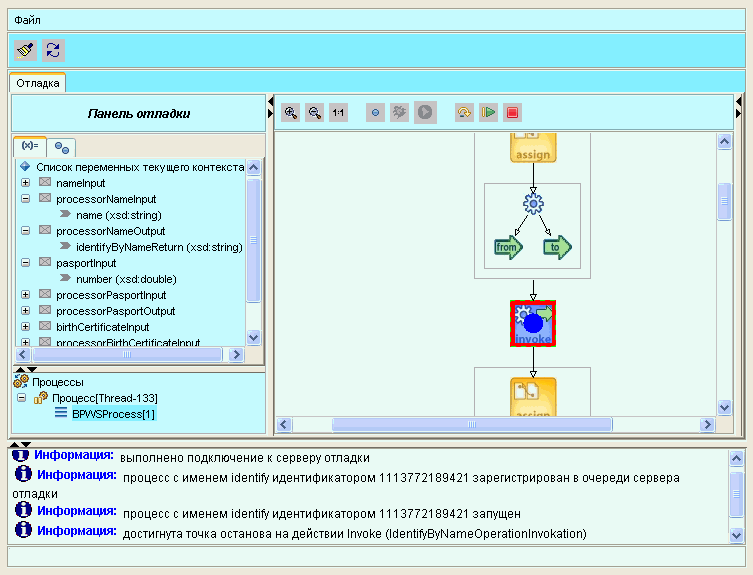Viewport: 753px width, 575px height.
Task: Zoom out of the process diagram
Action: 314,113
